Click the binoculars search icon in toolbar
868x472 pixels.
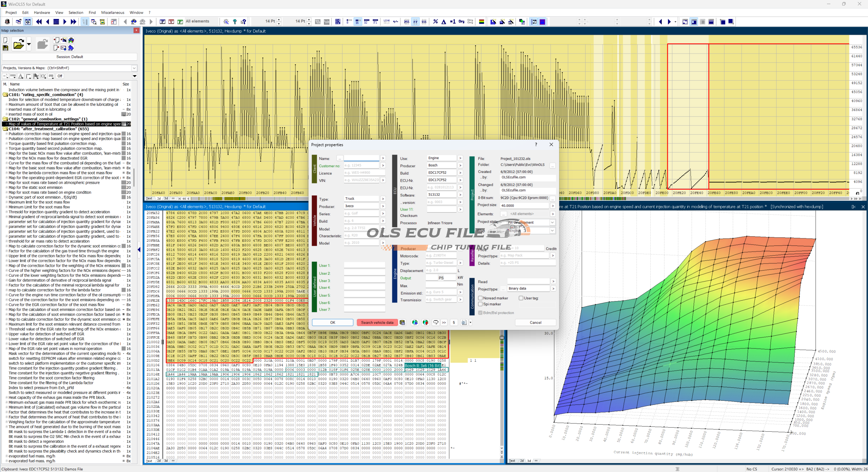[134, 22]
